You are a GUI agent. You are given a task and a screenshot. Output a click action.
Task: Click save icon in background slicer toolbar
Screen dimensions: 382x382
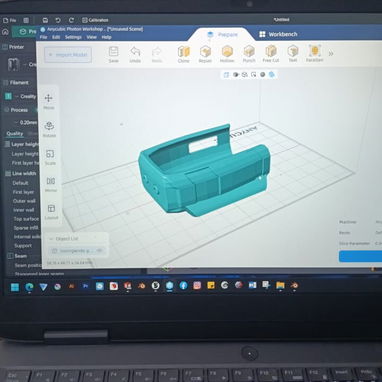(x=45, y=20)
